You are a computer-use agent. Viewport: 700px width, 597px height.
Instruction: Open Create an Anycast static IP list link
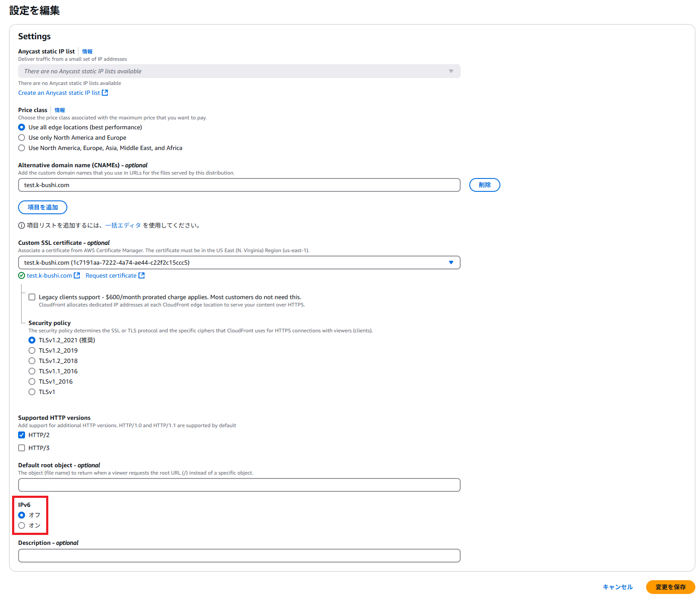(59, 93)
